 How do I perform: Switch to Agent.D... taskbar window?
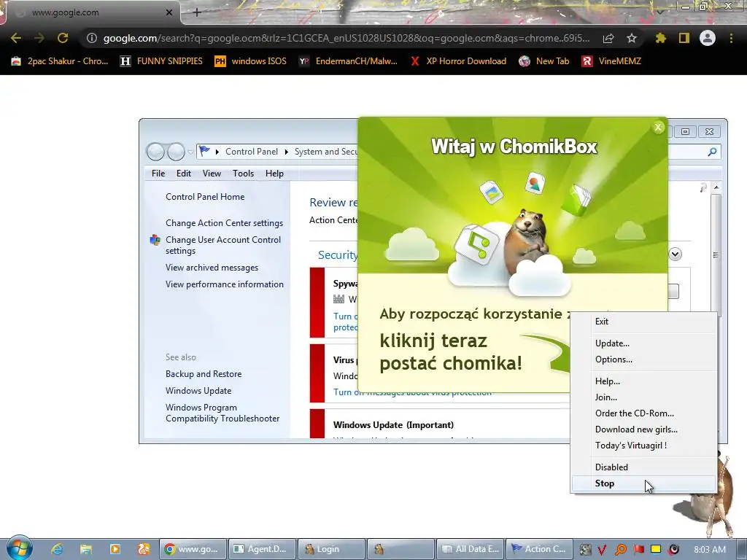[262, 549]
